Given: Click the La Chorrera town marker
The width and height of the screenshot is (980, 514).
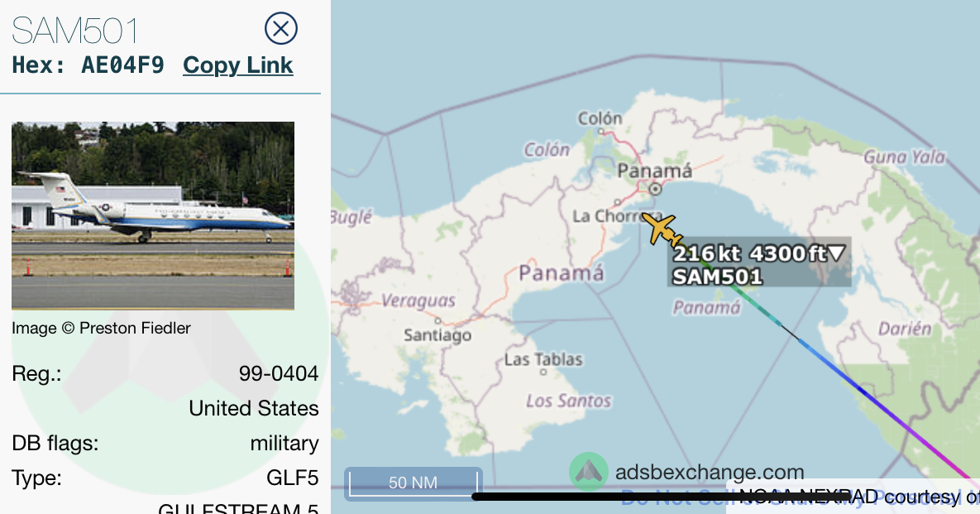Looking at the screenshot, I should click(x=618, y=202).
